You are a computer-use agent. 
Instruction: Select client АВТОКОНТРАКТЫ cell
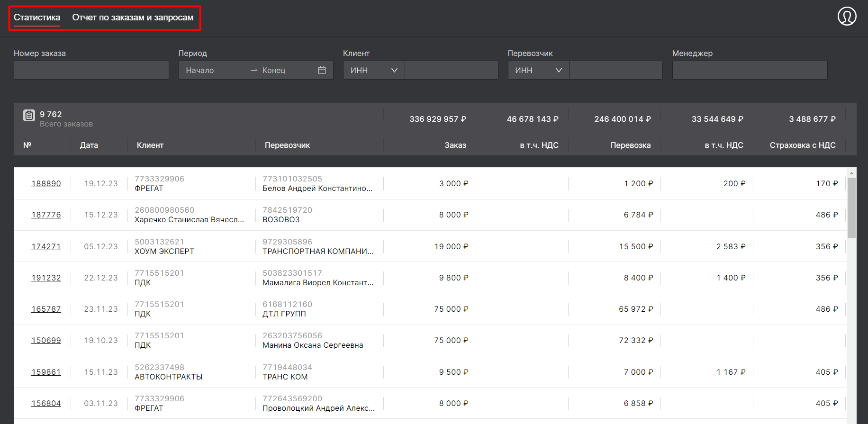(169, 372)
